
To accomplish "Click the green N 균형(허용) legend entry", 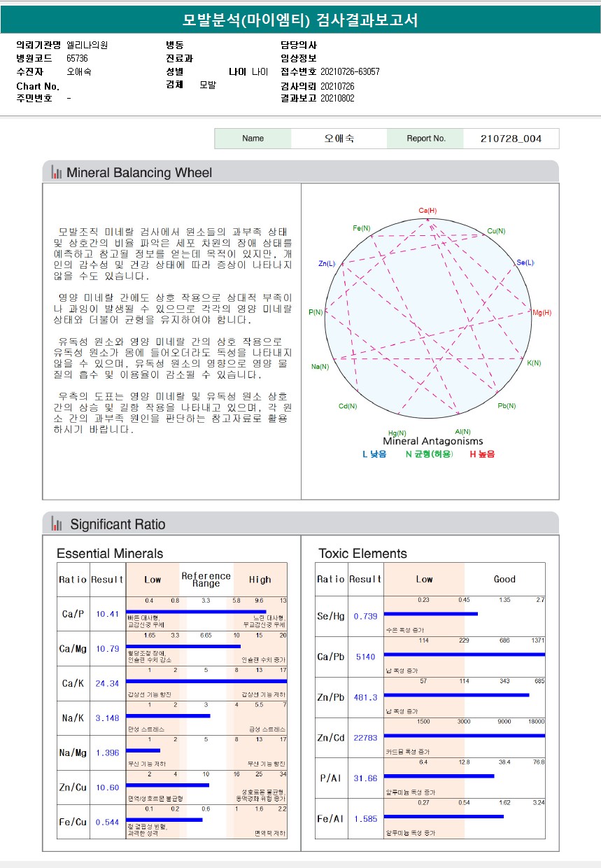I will (429, 454).
